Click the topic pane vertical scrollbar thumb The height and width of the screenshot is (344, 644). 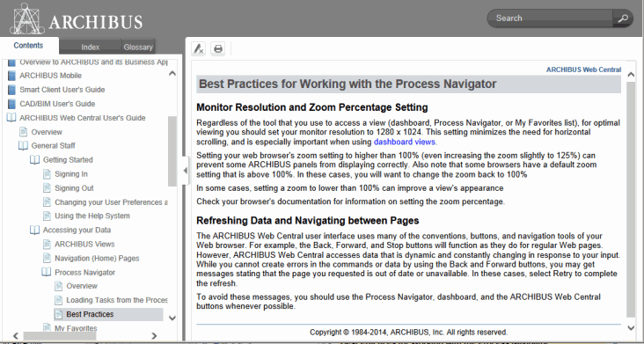pos(631,199)
